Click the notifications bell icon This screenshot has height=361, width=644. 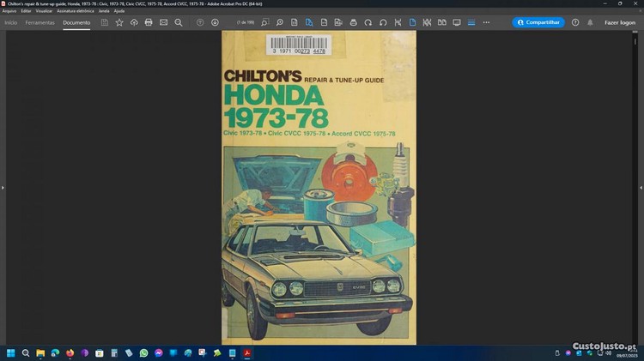click(590, 22)
